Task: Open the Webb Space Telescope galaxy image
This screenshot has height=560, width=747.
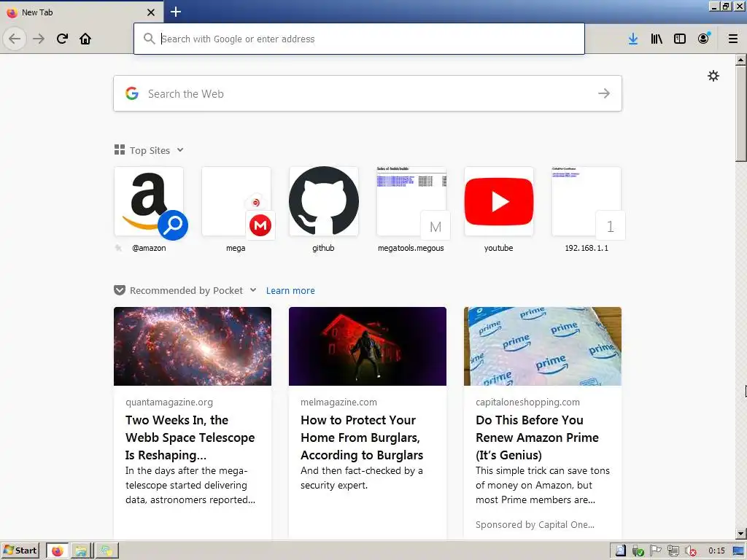Action: pos(193,346)
